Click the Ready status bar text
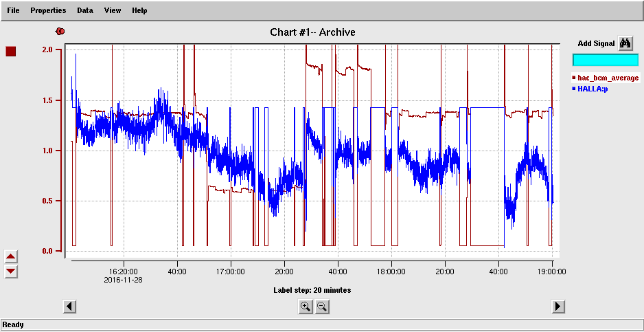Viewport: 644px width, 332px height. click(x=13, y=325)
